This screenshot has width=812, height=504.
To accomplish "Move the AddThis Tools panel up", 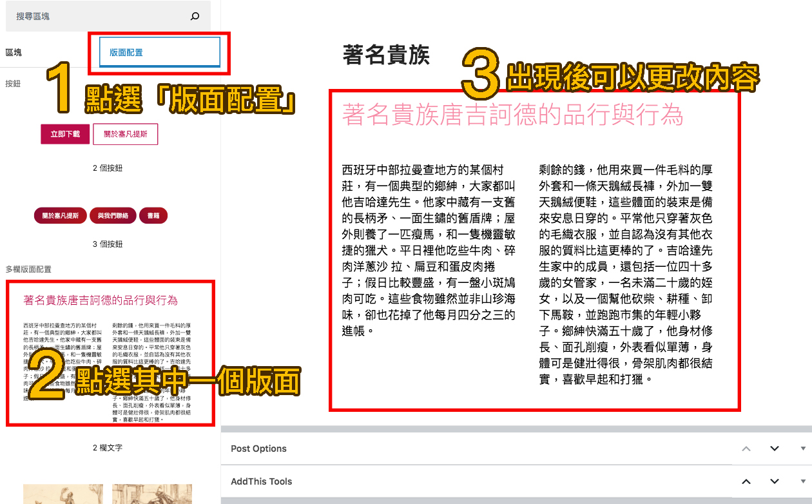I will click(x=746, y=481).
